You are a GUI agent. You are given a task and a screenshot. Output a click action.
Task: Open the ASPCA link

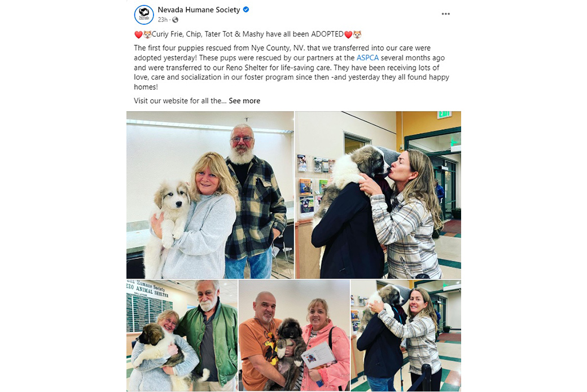pyautogui.click(x=367, y=58)
